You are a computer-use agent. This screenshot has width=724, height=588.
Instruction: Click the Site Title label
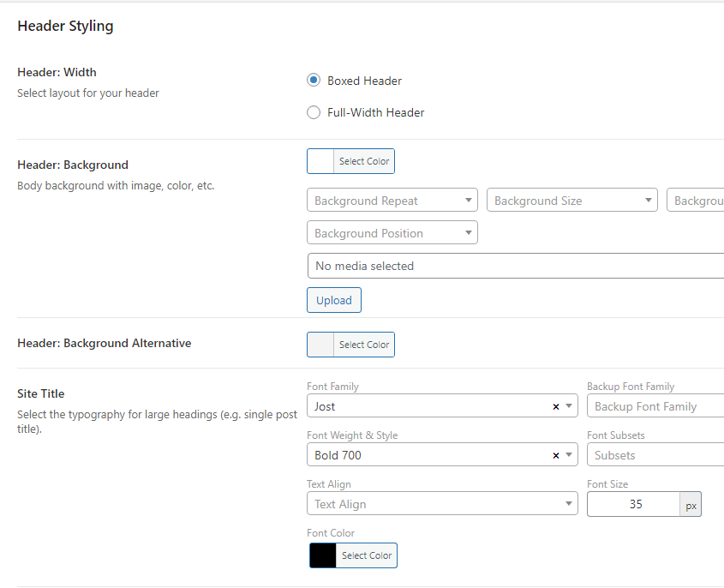[40, 393]
